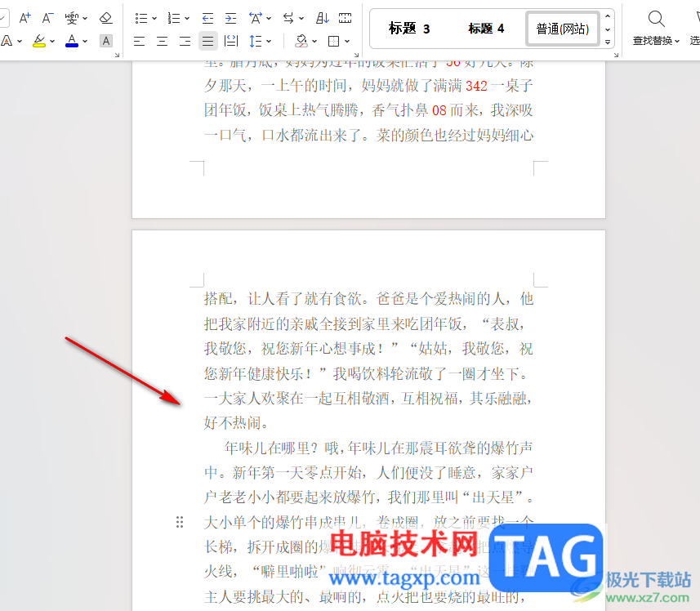This screenshot has height=611, width=700.
Task: Open the phonetic guide (wén) tool
Action: coord(71,18)
